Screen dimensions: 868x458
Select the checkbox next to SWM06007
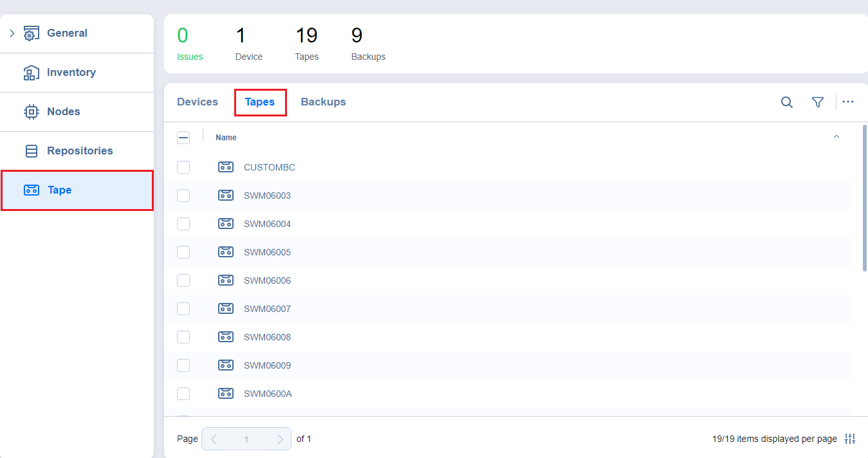click(x=183, y=309)
